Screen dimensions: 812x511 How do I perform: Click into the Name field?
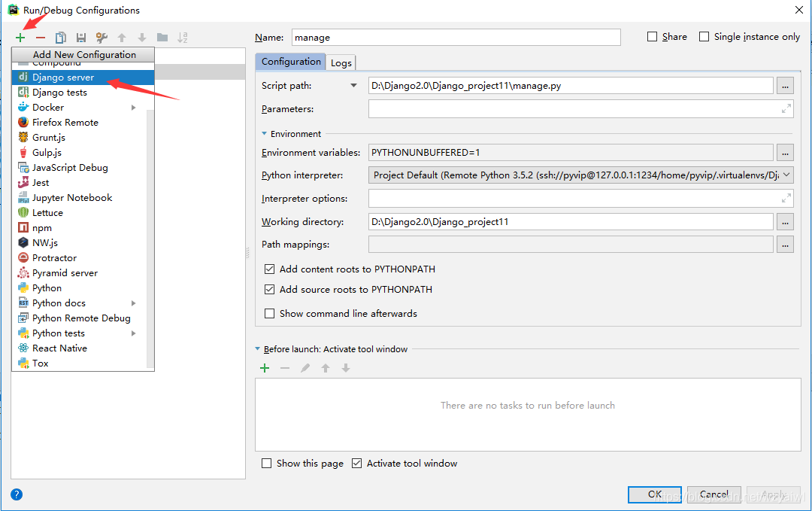[456, 38]
